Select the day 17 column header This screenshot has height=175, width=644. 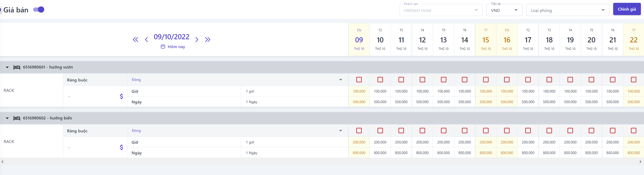click(528, 40)
